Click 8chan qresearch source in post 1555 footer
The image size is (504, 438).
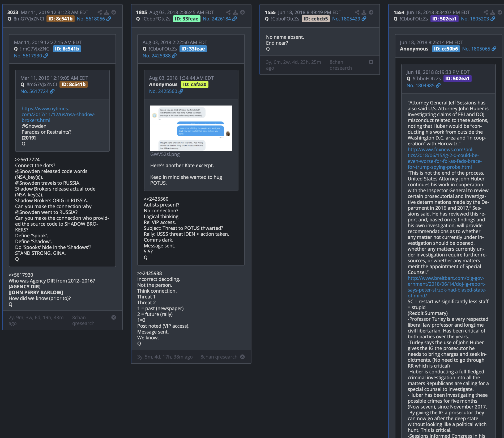point(341,65)
